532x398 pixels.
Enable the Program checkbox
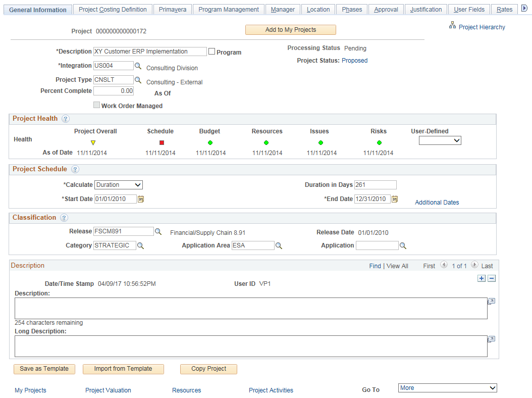coord(211,51)
